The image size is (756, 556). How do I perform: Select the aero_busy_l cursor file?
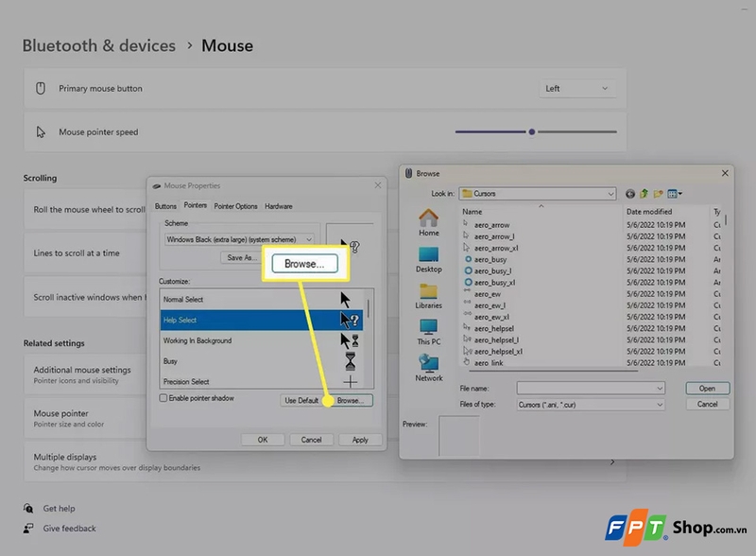(x=492, y=271)
